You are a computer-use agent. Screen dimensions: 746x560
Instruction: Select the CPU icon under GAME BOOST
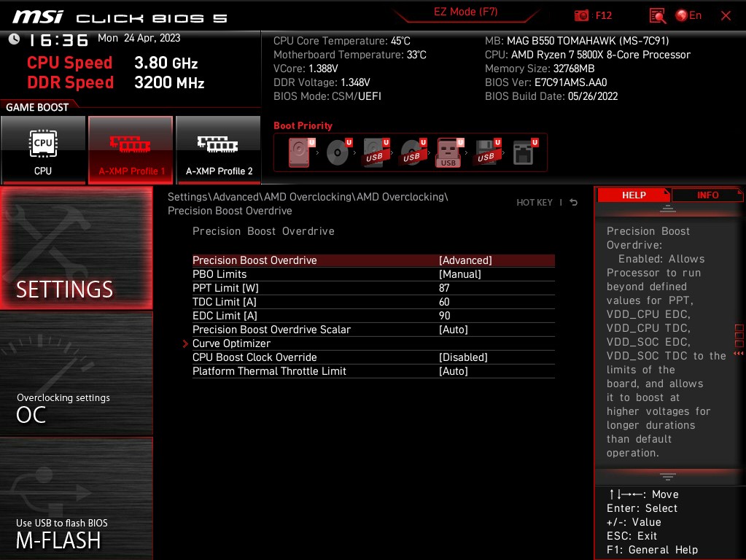[43, 149]
